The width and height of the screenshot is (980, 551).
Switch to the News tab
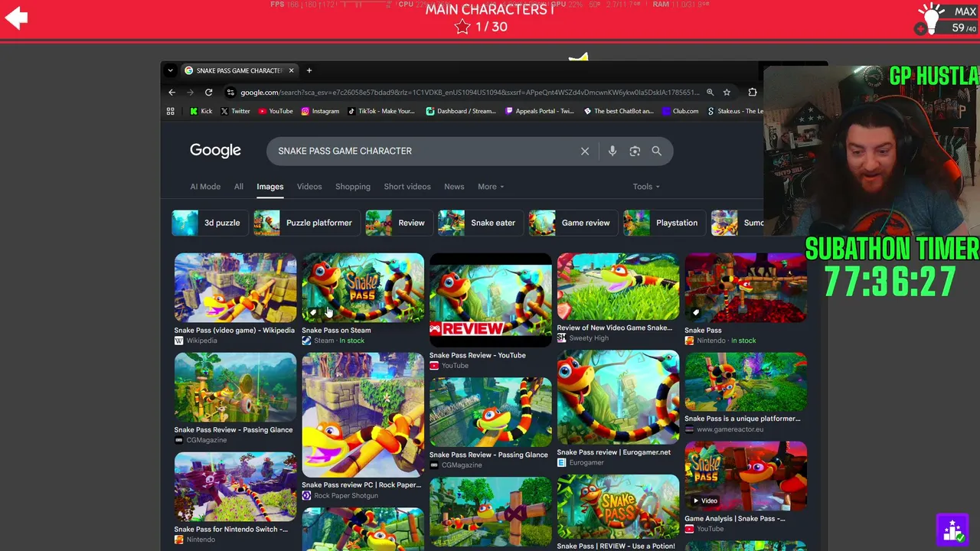tap(454, 187)
